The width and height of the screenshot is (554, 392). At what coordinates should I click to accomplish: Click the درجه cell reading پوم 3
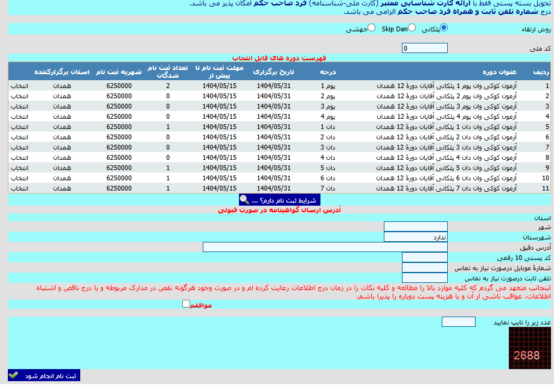pos(328,106)
